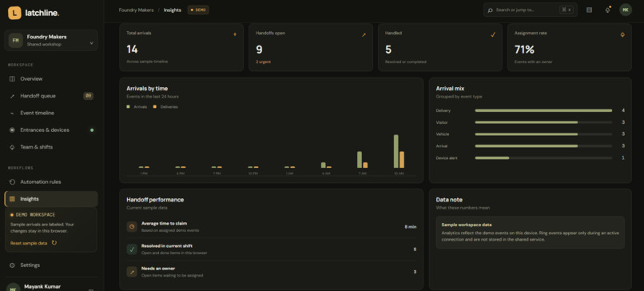Click the Settings gear icon
This screenshot has height=291, width=644.
click(x=12, y=265)
